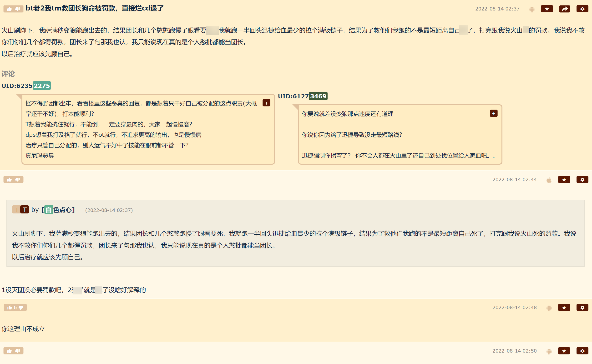Image resolution: width=592 pixels, height=364 pixels.
Task: Click the post title bt老2我tm救团长狗命被罚款
Action: click(95, 8)
